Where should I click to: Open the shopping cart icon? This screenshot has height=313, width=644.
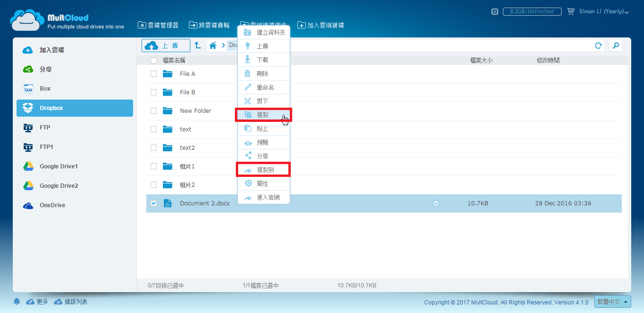[x=571, y=11]
